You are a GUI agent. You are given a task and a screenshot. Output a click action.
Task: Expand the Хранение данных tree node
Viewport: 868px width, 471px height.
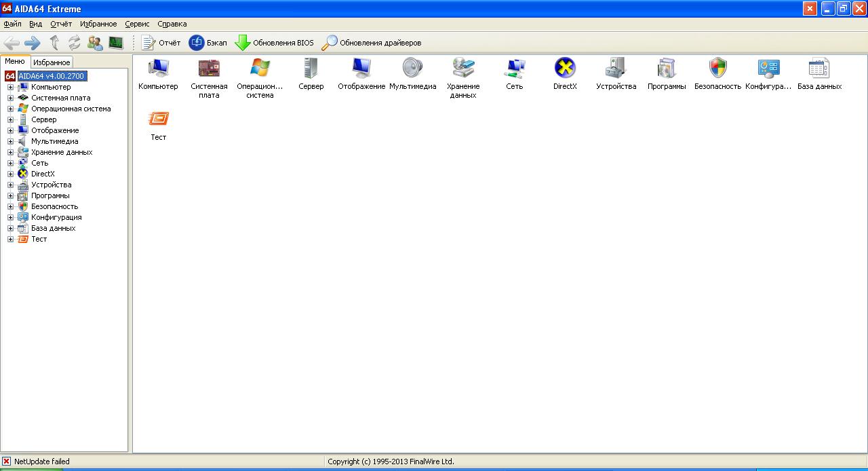click(10, 152)
